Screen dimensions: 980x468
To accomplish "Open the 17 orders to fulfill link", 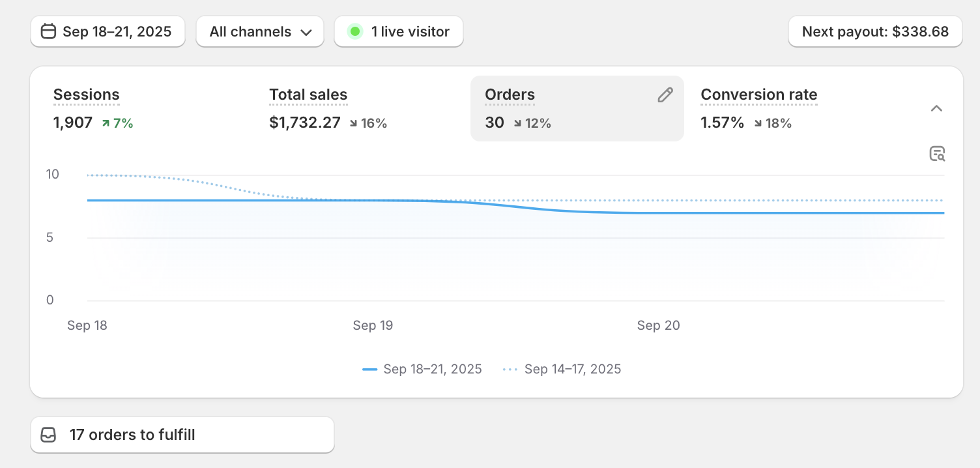I will [182, 435].
